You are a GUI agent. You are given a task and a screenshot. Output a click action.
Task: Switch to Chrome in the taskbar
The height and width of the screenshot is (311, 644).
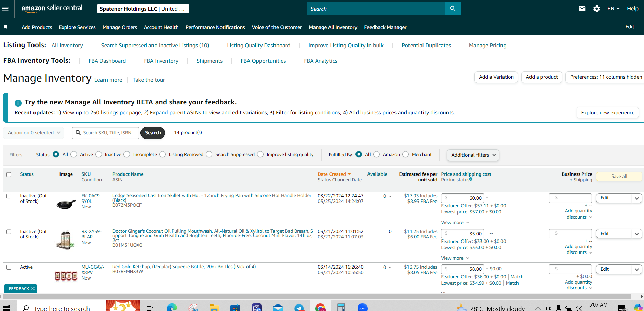(x=320, y=308)
